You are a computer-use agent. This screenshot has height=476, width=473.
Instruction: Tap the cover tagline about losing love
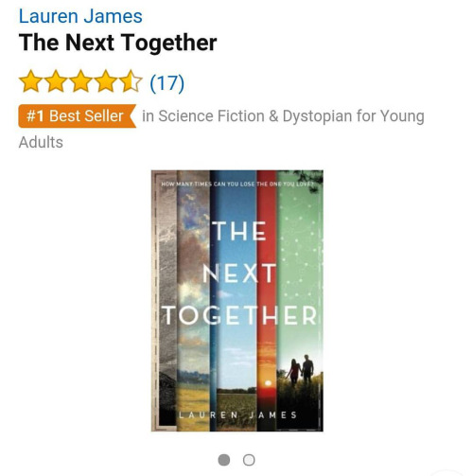click(x=237, y=184)
